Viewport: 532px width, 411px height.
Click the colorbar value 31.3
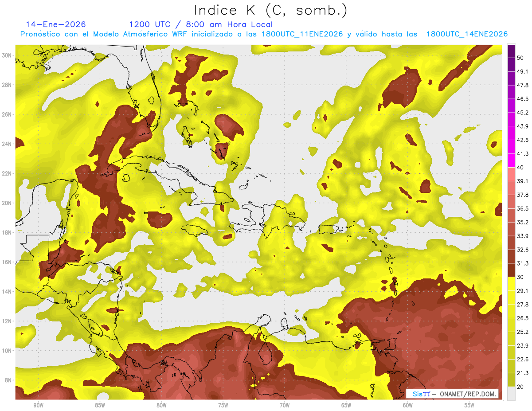(x=523, y=263)
